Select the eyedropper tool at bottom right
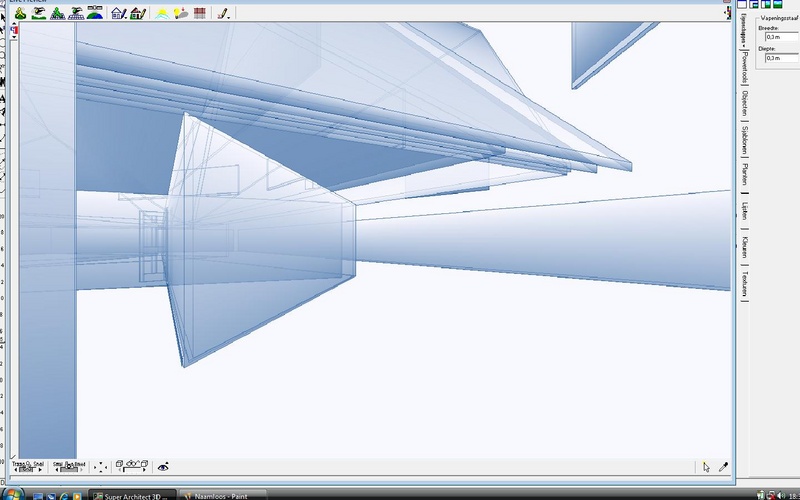 pos(723,467)
